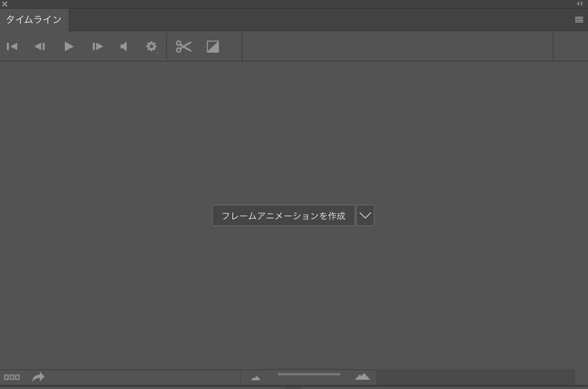
Task: Click the panel resize grip at the bottom
Action: (x=293, y=387)
